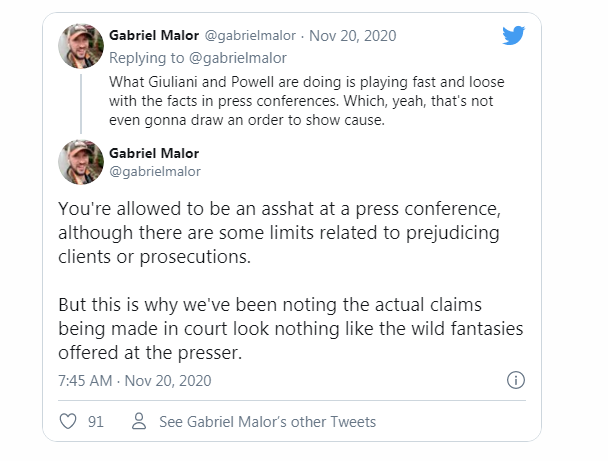
Task: Like the tweet with the heart icon
Action: tap(68, 421)
